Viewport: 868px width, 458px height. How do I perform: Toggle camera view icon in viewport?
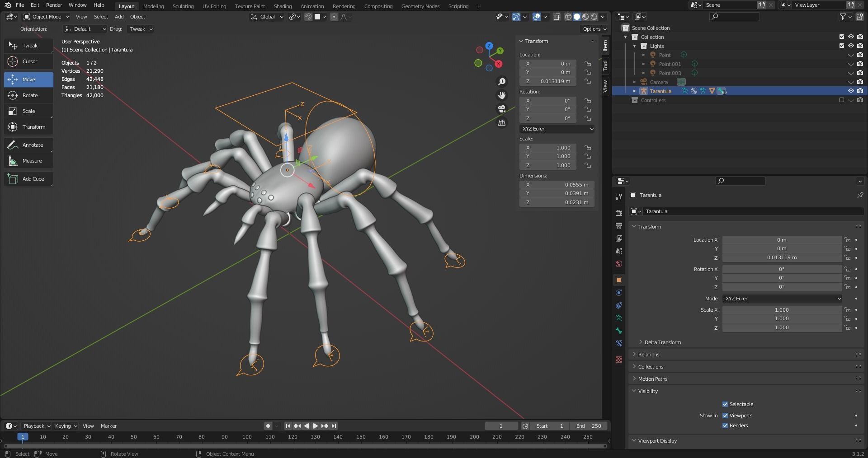502,109
